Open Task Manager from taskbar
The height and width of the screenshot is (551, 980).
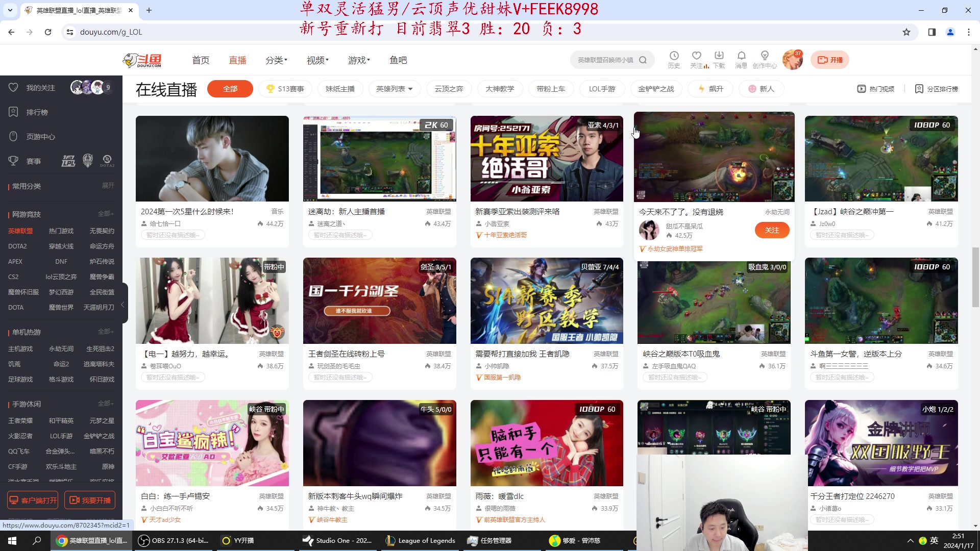490,541
